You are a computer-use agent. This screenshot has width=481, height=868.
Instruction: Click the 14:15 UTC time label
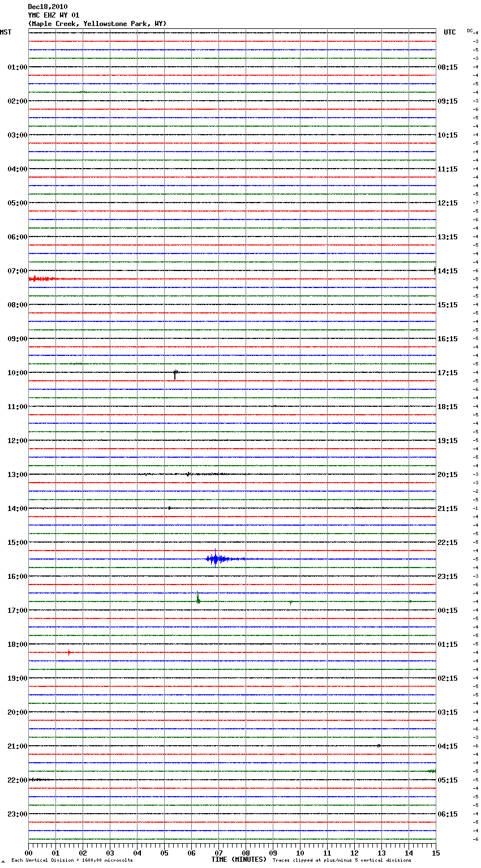(448, 271)
